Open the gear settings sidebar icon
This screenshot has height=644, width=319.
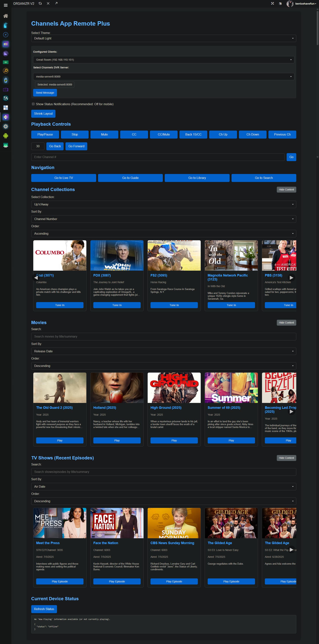coord(5,126)
